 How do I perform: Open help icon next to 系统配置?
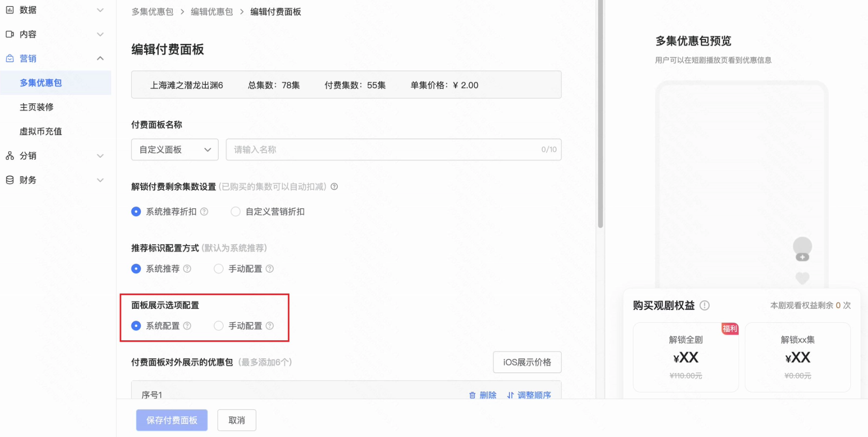click(x=187, y=326)
